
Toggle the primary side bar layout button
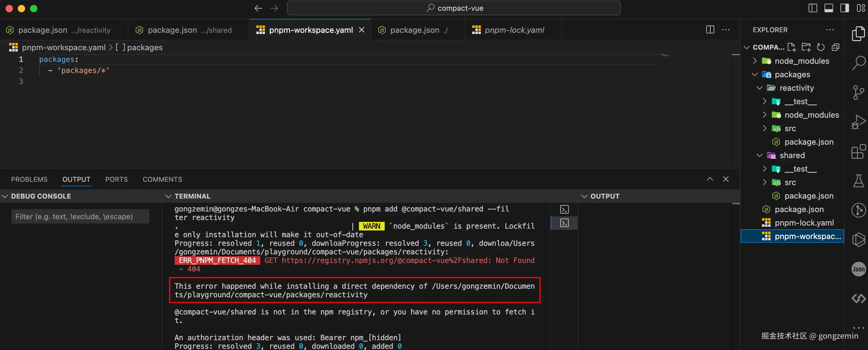[812, 8]
